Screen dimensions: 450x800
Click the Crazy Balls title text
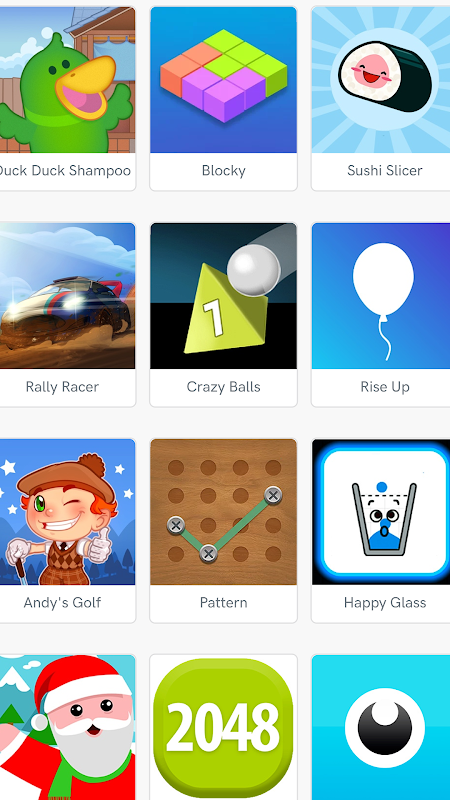pos(223,387)
